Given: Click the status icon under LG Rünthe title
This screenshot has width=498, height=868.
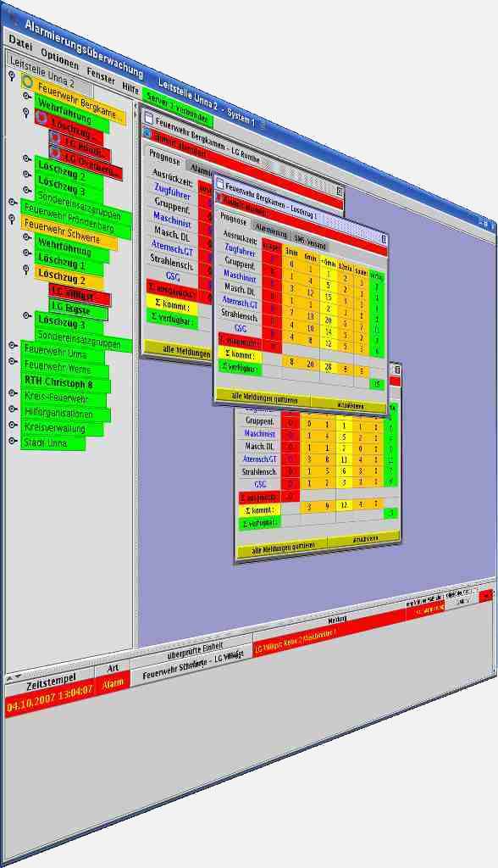Looking at the screenshot, I should point(147,132).
